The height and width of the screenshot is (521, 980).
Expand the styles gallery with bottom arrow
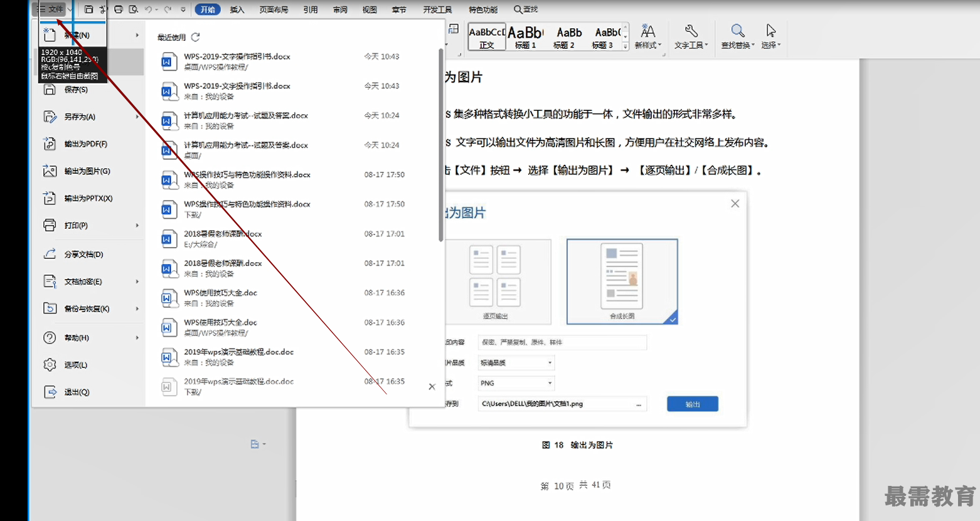(625, 46)
